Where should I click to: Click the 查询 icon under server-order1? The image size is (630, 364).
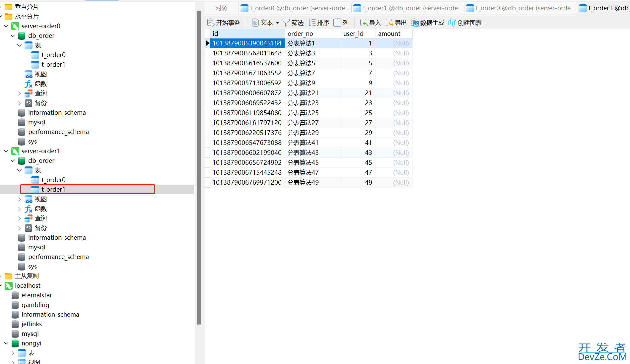[x=29, y=218]
